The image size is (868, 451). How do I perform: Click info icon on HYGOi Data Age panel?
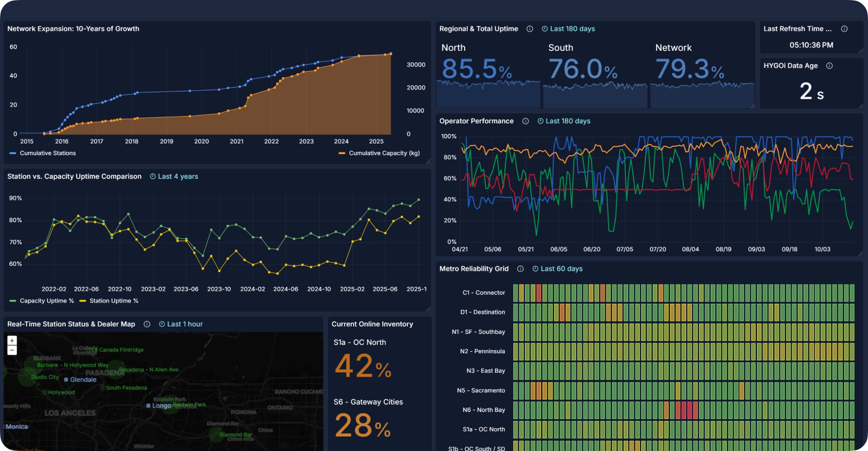point(829,66)
